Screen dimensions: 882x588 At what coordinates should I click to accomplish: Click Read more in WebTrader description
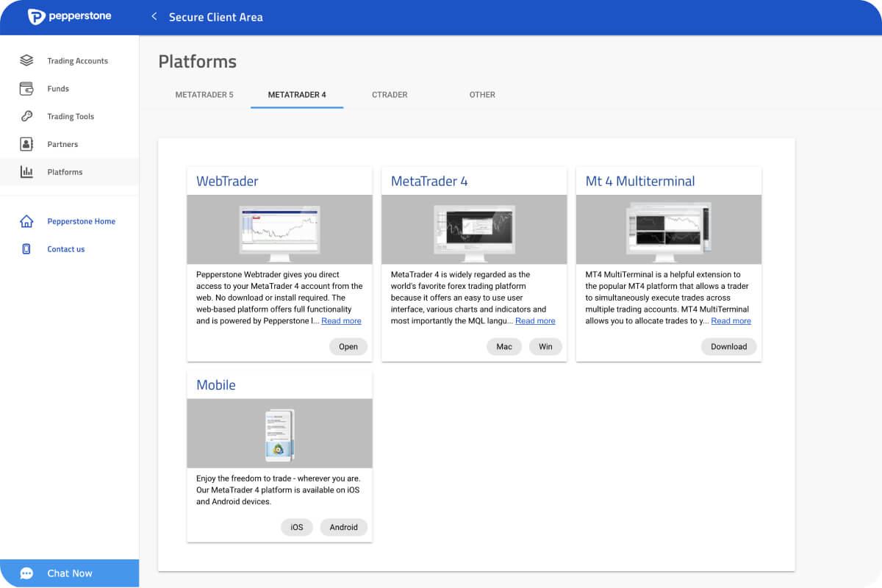click(341, 321)
